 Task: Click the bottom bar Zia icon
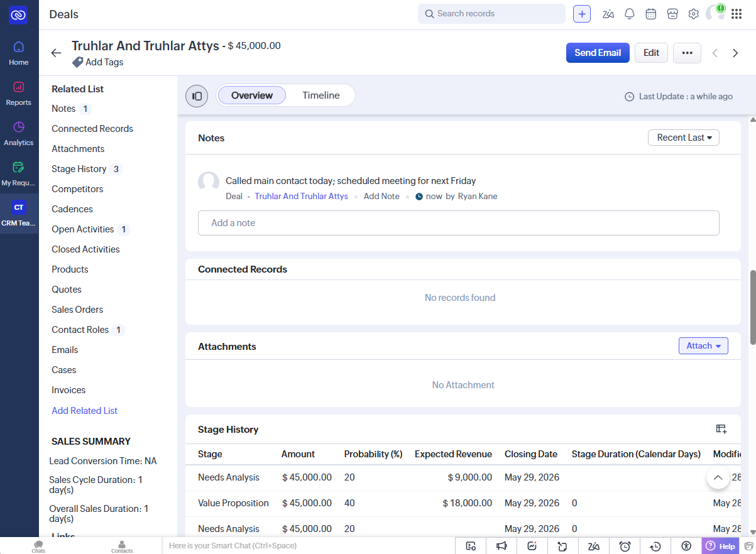click(x=594, y=546)
